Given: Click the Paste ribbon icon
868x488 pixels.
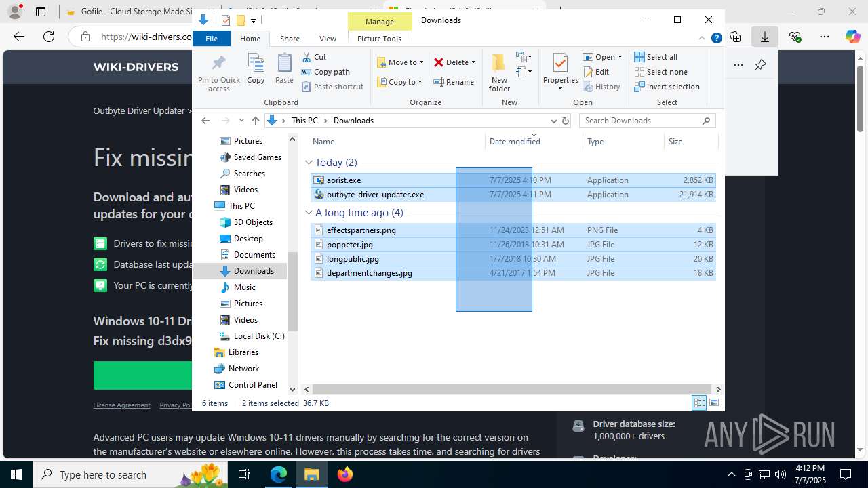Looking at the screenshot, I should pyautogui.click(x=284, y=68).
